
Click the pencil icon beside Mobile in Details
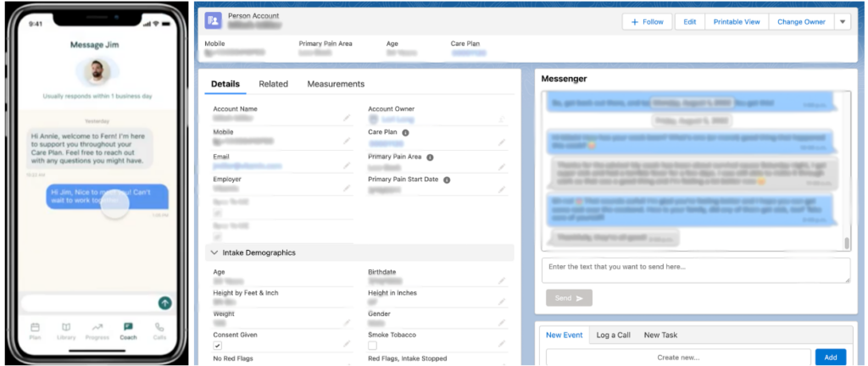point(347,141)
